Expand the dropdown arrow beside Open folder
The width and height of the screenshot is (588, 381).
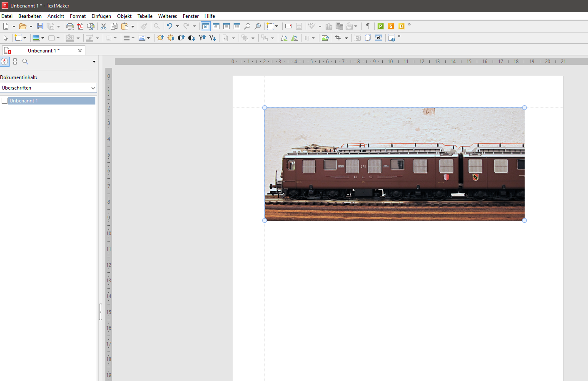[31, 26]
